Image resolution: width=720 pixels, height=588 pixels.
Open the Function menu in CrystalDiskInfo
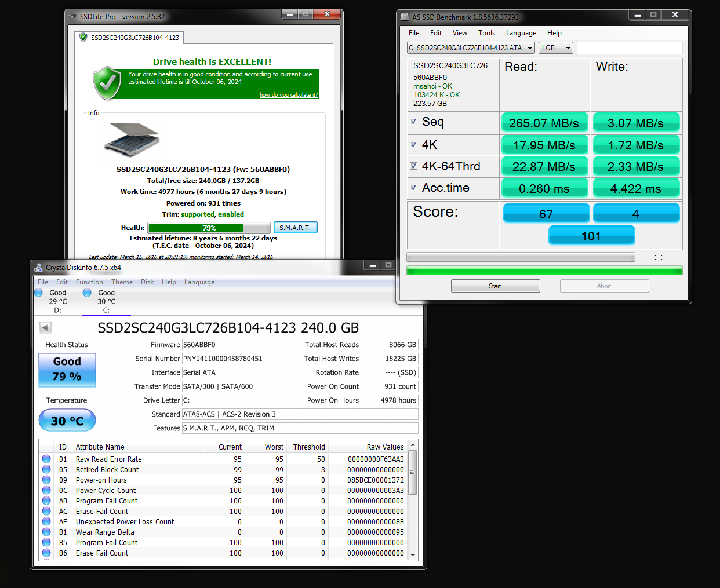(x=89, y=282)
